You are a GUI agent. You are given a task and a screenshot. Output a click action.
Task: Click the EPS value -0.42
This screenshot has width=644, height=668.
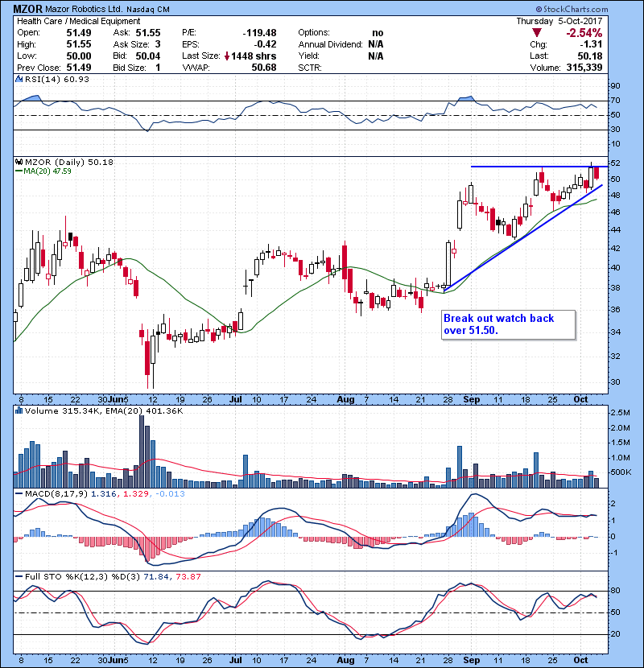click(x=265, y=44)
